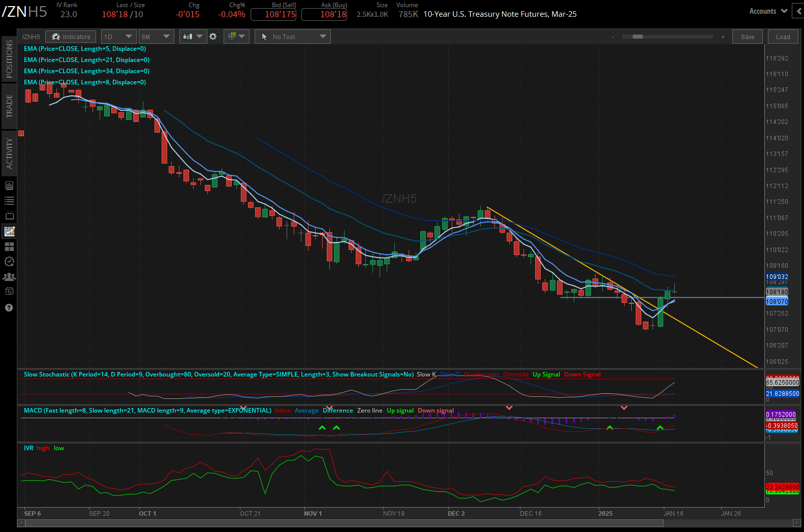
Task: Open the clock history icon
Action: click(x=9, y=262)
